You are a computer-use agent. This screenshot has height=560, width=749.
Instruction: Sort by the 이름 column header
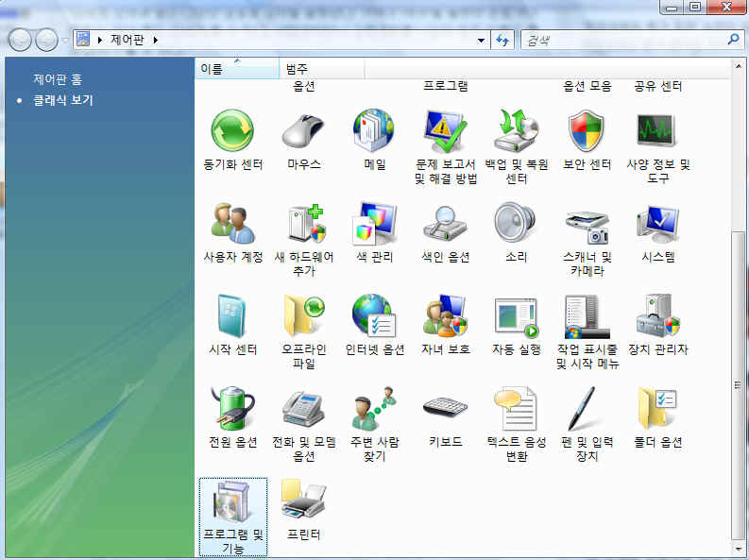237,69
